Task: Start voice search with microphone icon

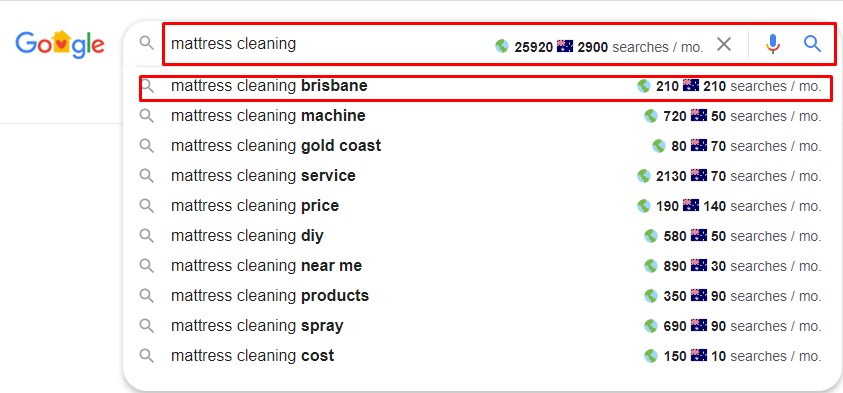Action: tap(773, 44)
